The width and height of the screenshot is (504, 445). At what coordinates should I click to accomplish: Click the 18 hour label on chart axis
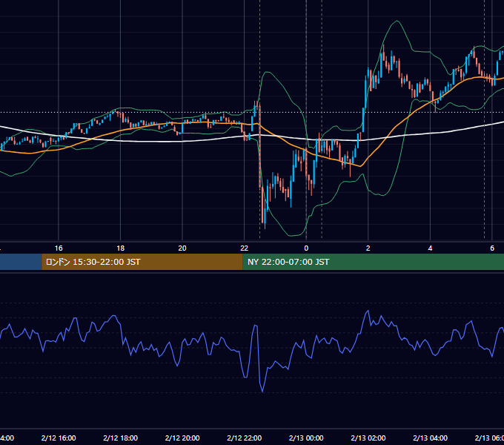tap(121, 248)
